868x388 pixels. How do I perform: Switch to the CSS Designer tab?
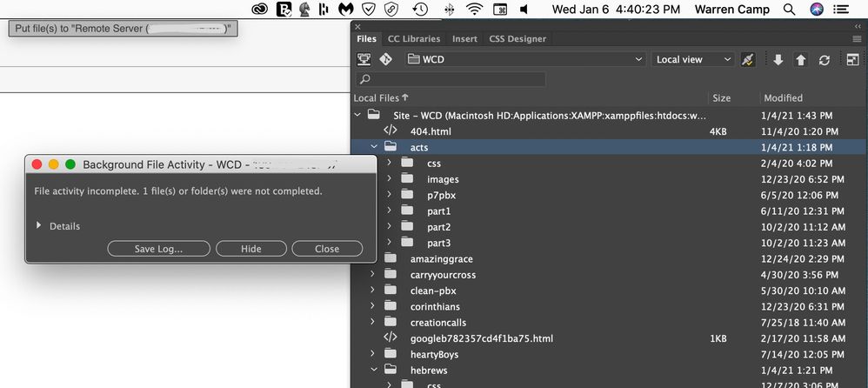[517, 39]
